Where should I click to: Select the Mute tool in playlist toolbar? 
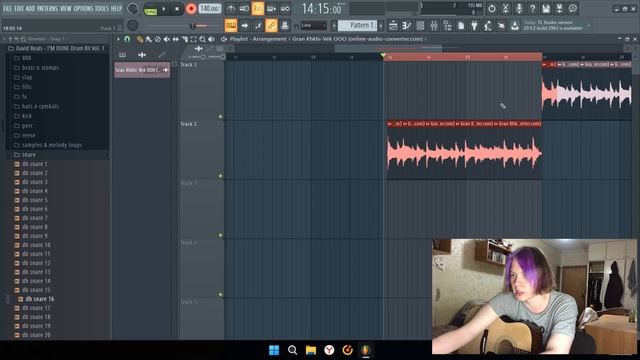click(x=167, y=39)
